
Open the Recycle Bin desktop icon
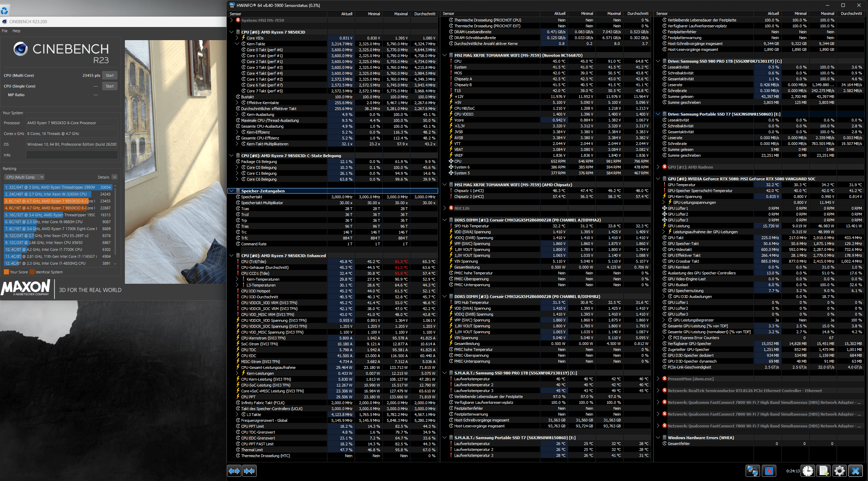click(x=4, y=10)
